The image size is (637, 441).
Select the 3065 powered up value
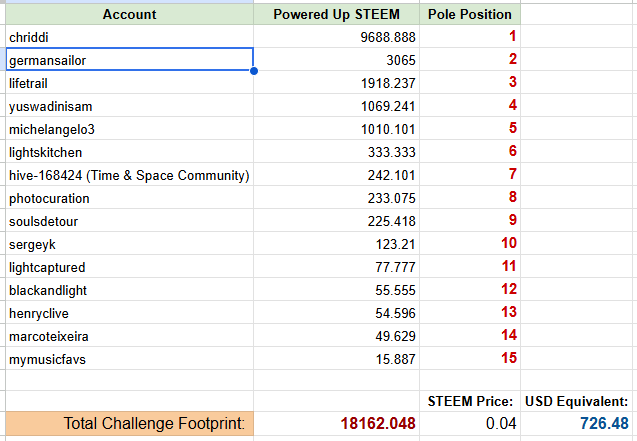coord(336,60)
